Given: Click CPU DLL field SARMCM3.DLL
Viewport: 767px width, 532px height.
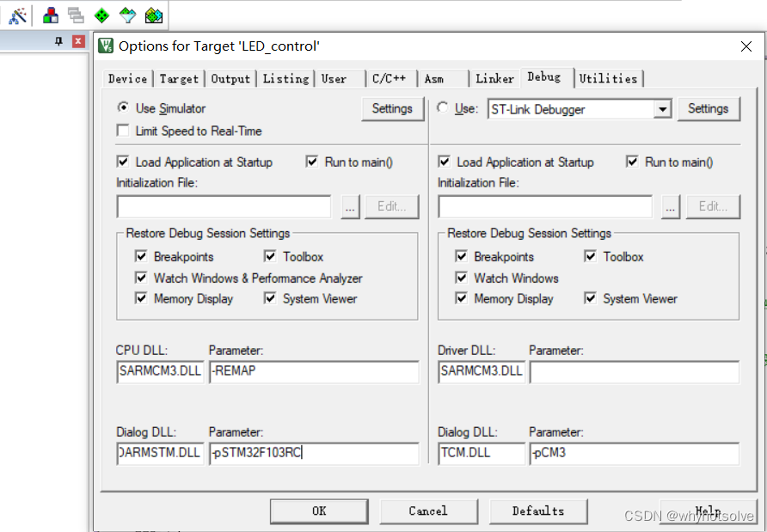Looking at the screenshot, I should [161, 371].
